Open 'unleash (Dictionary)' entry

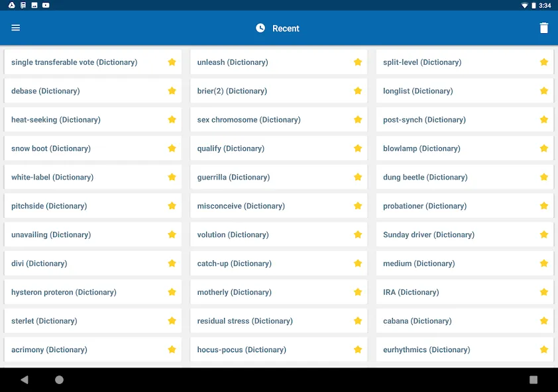(x=278, y=62)
